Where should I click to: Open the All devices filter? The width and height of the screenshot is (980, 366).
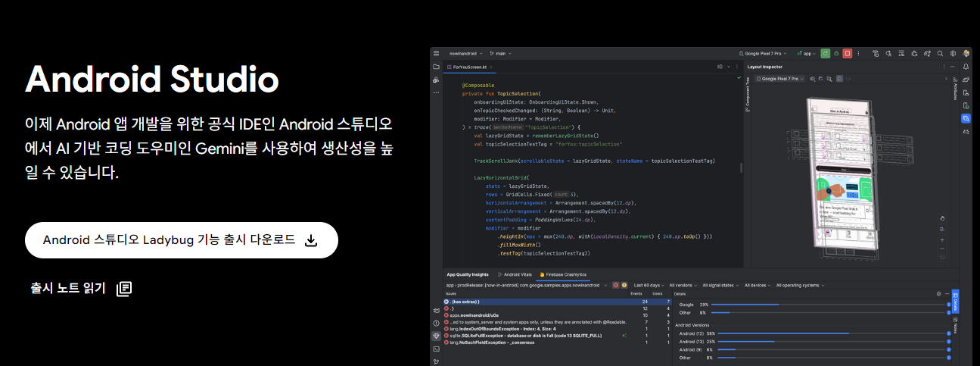coord(759,285)
